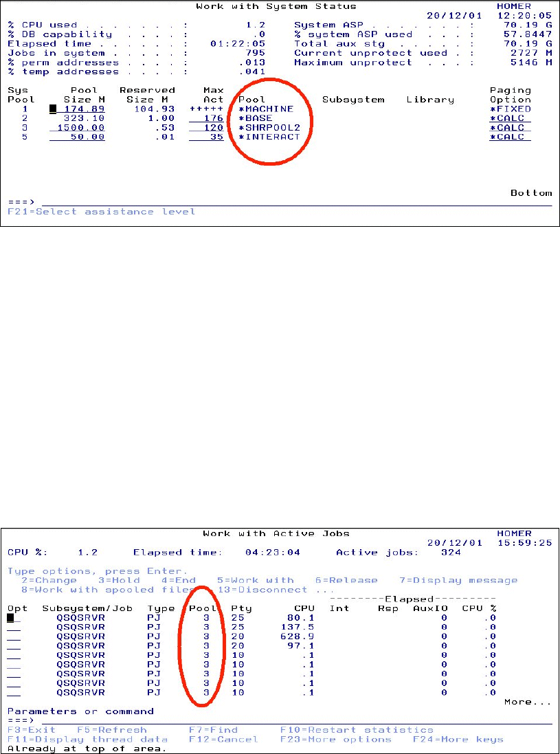Viewport: 560px width, 754px height.
Task: Click % perm addresses value .013
Action: (252, 63)
